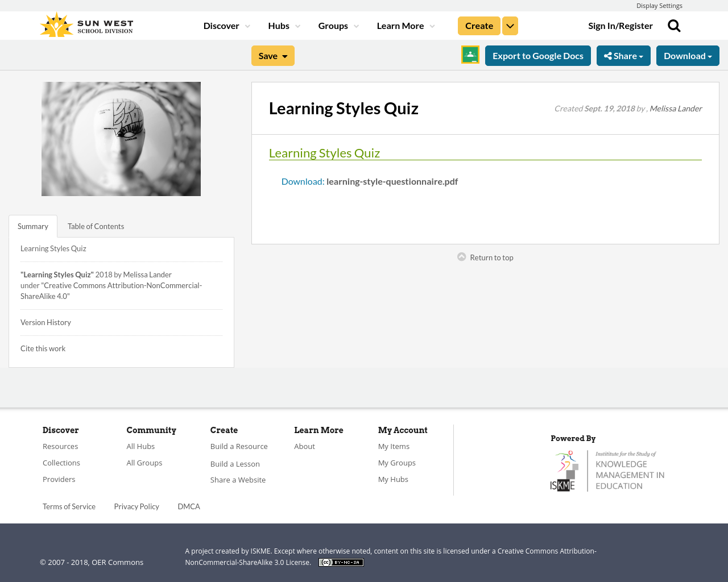View the Version History
The height and width of the screenshot is (582, 728).
pos(45,322)
